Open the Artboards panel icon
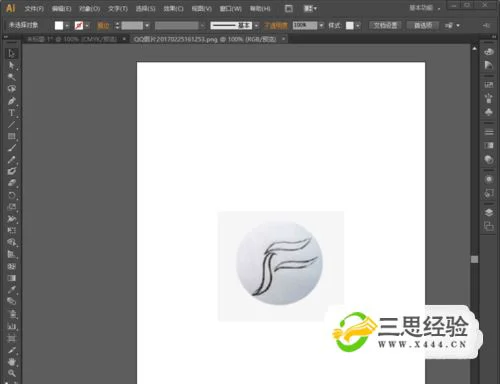Screen dimensions: 500x384 (x=489, y=226)
